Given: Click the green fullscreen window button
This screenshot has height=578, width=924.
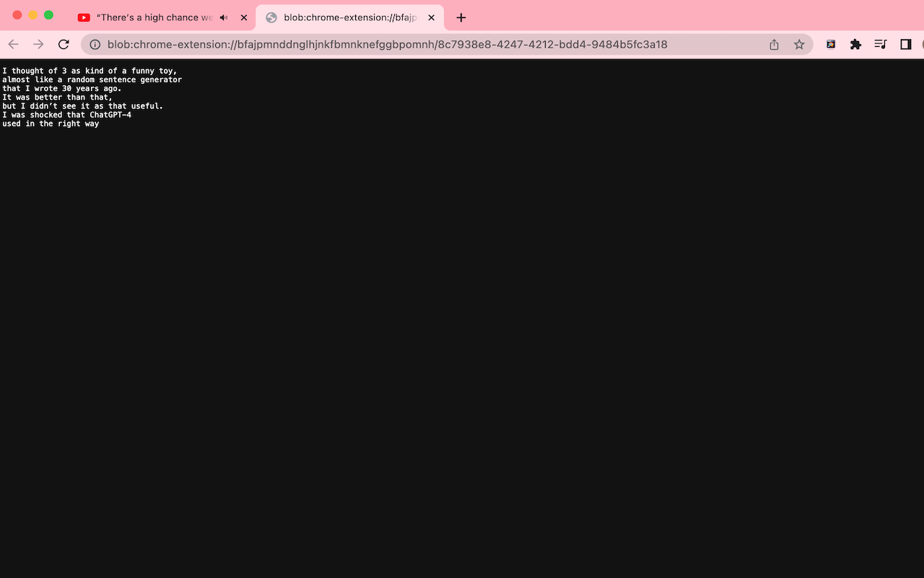Looking at the screenshot, I should 49,15.
